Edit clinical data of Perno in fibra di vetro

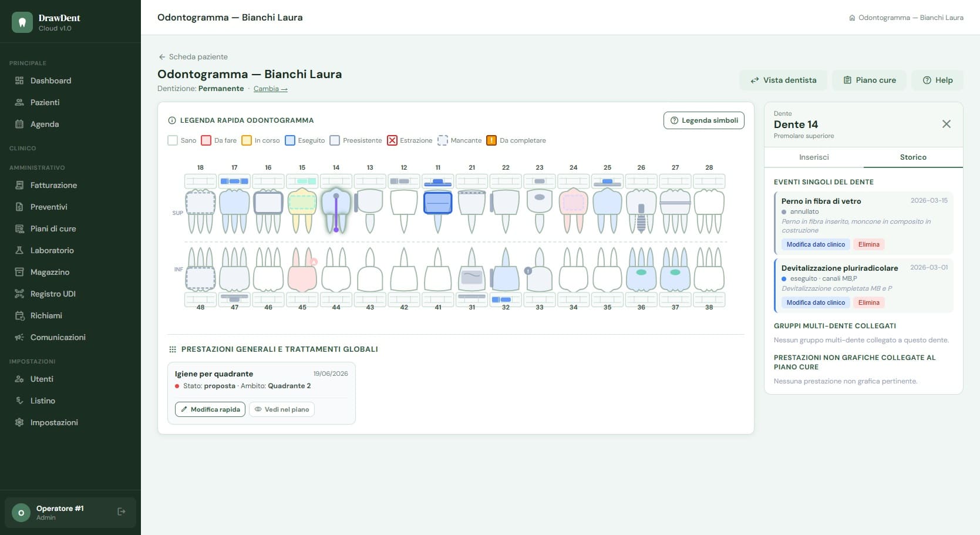(x=816, y=244)
